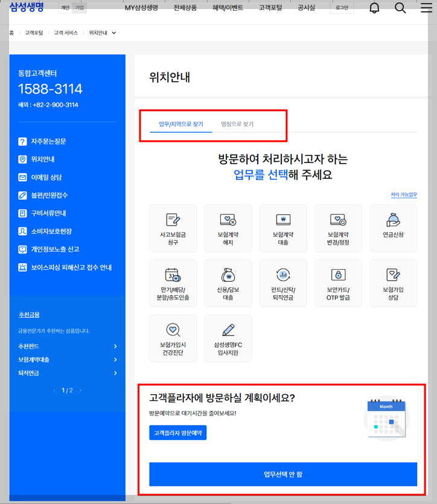Go to next recommended page arrow
The width and height of the screenshot is (437, 504).
pyautogui.click(x=80, y=391)
